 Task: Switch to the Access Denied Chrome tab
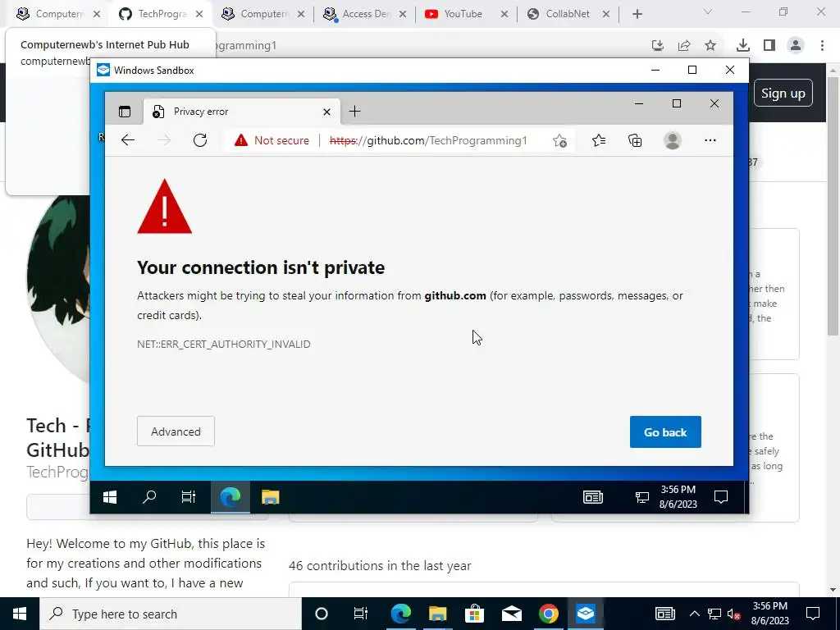point(366,14)
